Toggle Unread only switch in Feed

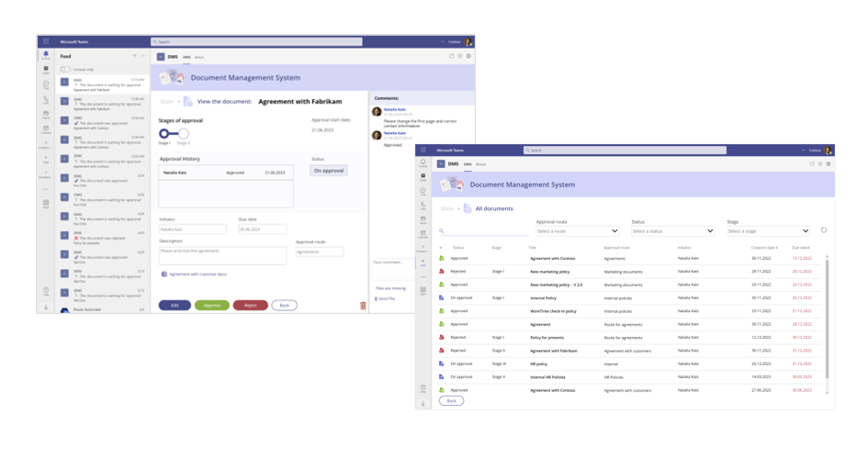[65, 69]
